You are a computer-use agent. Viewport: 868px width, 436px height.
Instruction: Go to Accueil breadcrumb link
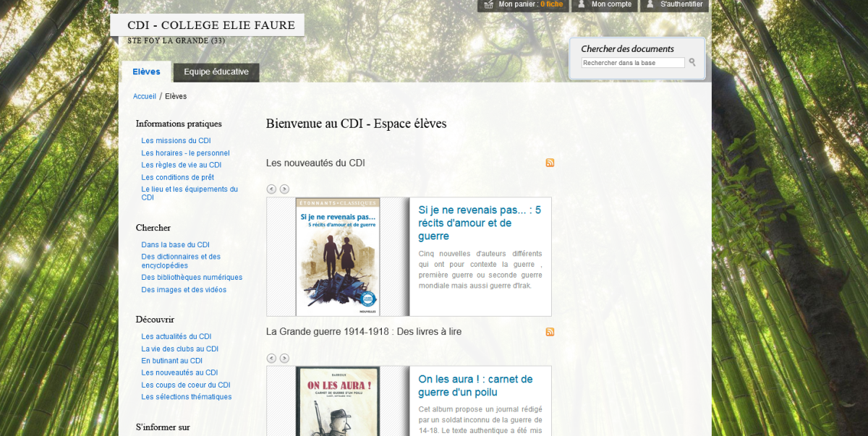point(144,96)
